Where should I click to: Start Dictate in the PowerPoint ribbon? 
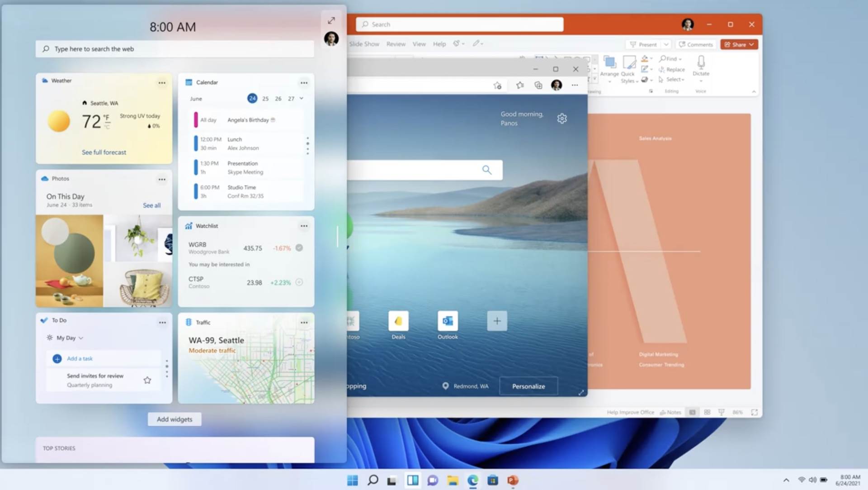(x=701, y=67)
